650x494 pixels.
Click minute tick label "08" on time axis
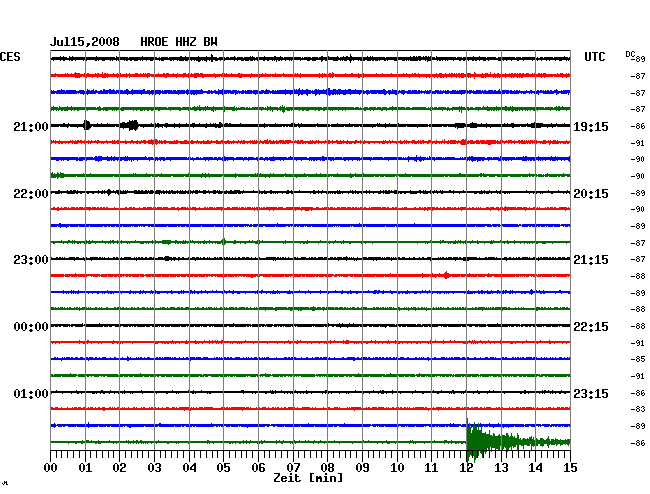pos(327,468)
